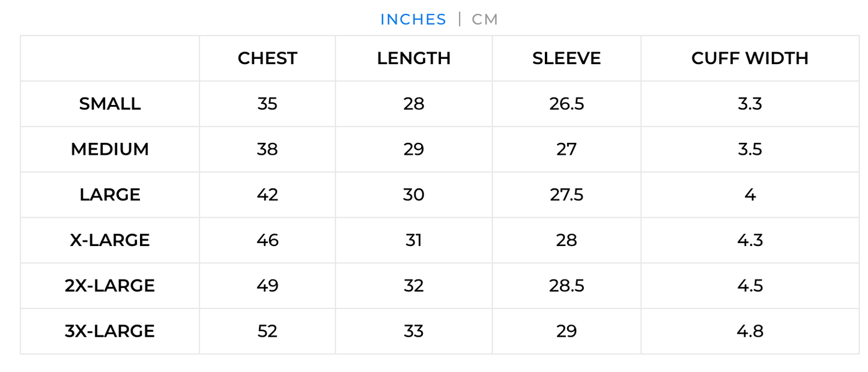Select the X-LARGE size row label
Screen dimensions: 868x372
110,241
